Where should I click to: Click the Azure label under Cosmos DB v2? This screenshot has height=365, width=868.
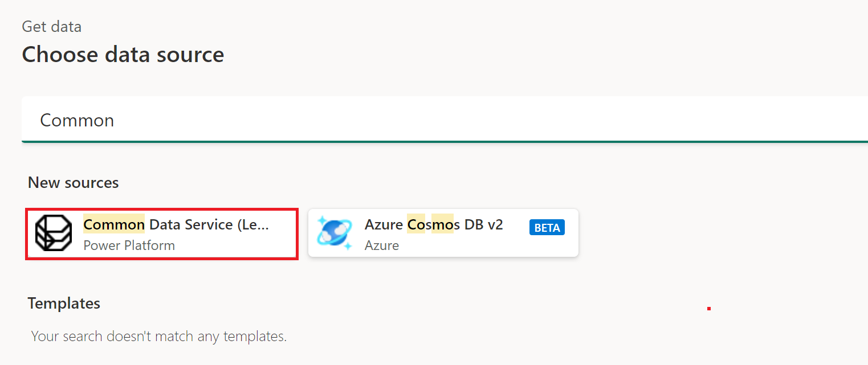[382, 245]
